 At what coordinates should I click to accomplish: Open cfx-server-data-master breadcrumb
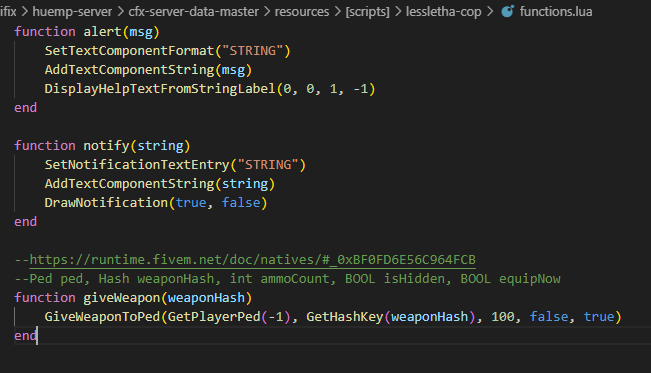click(x=193, y=12)
